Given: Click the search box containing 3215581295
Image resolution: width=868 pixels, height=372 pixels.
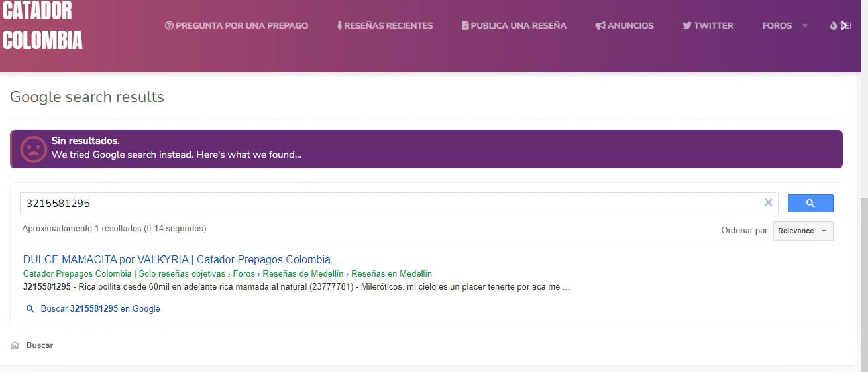Looking at the screenshot, I should [391, 204].
